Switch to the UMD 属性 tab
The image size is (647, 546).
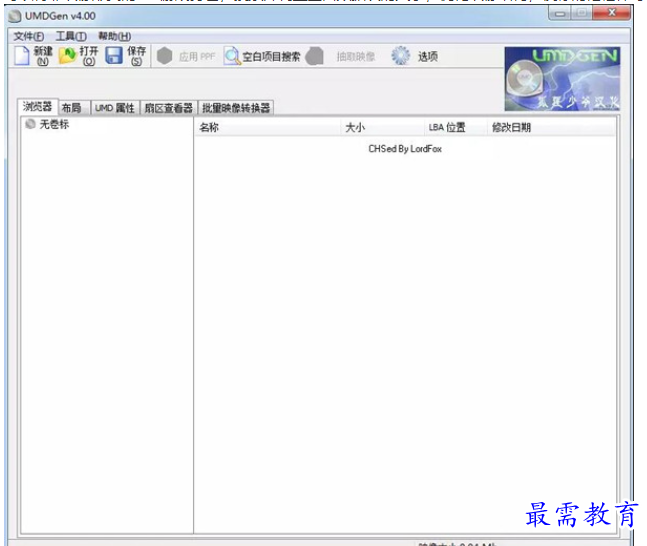click(x=115, y=108)
